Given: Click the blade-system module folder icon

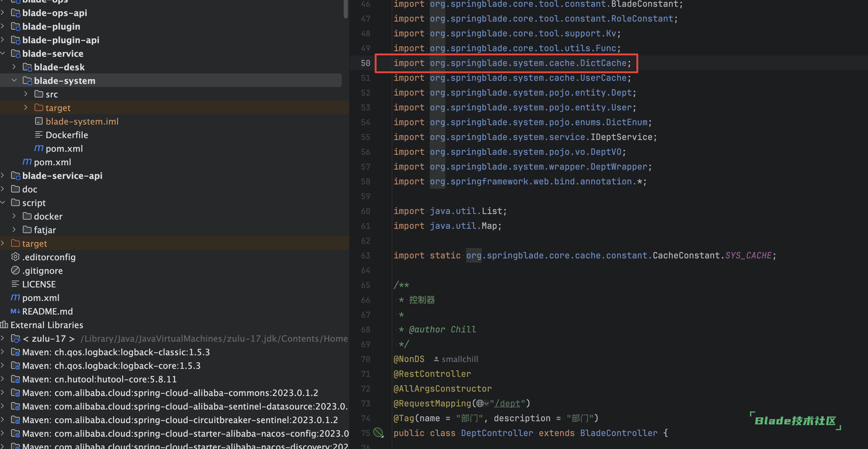Looking at the screenshot, I should pos(27,81).
